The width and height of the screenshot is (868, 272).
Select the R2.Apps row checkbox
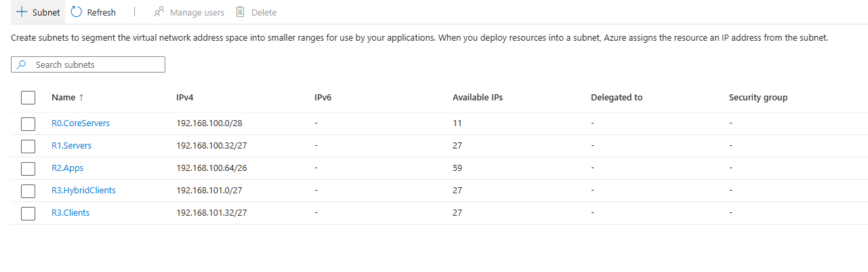(28, 168)
